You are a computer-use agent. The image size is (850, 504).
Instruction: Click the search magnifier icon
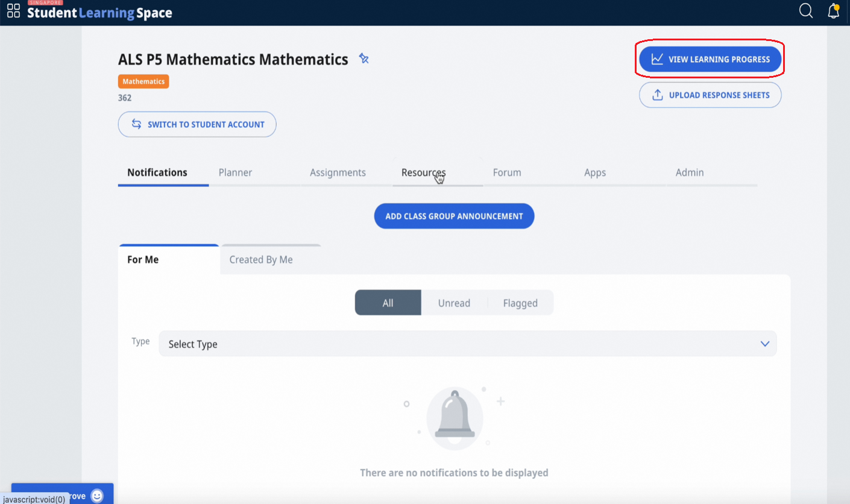click(805, 11)
